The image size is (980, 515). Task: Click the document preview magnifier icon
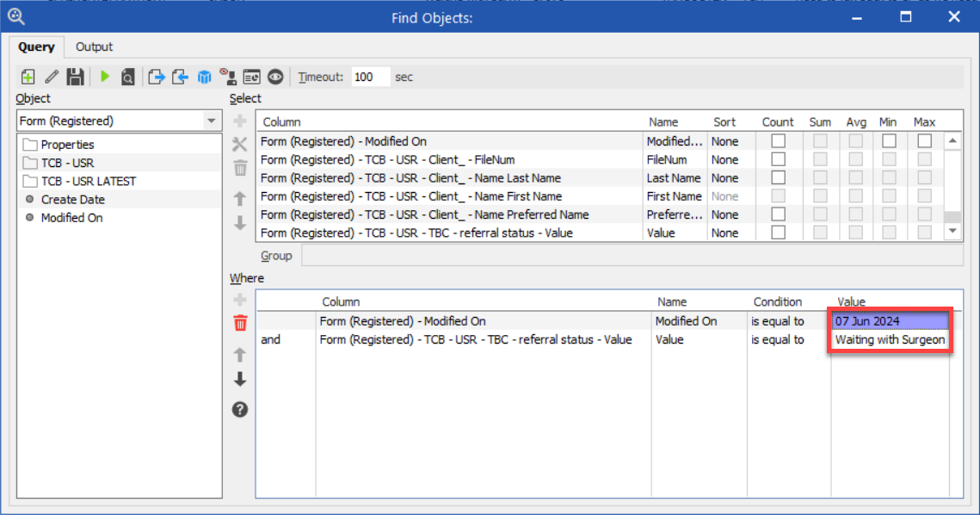127,77
